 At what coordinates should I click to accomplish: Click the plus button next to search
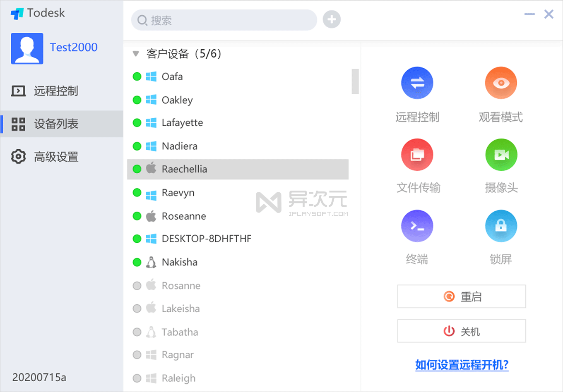(331, 19)
